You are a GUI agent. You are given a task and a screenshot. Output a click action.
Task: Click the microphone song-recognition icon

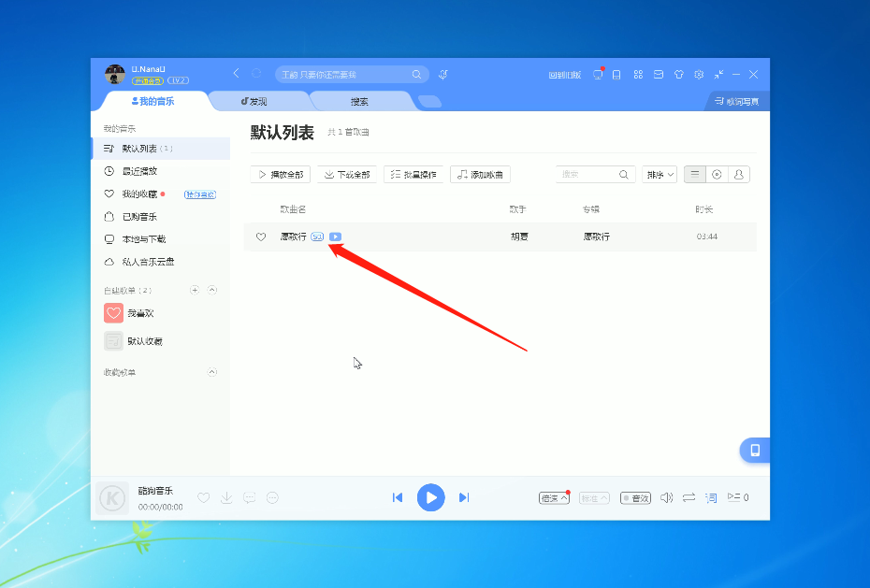pyautogui.click(x=442, y=74)
